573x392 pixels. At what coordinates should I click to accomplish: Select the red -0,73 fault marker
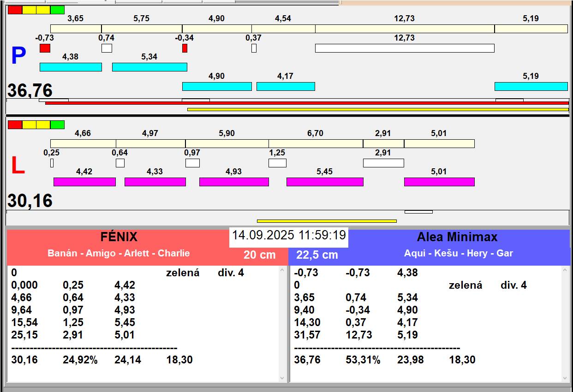point(45,48)
